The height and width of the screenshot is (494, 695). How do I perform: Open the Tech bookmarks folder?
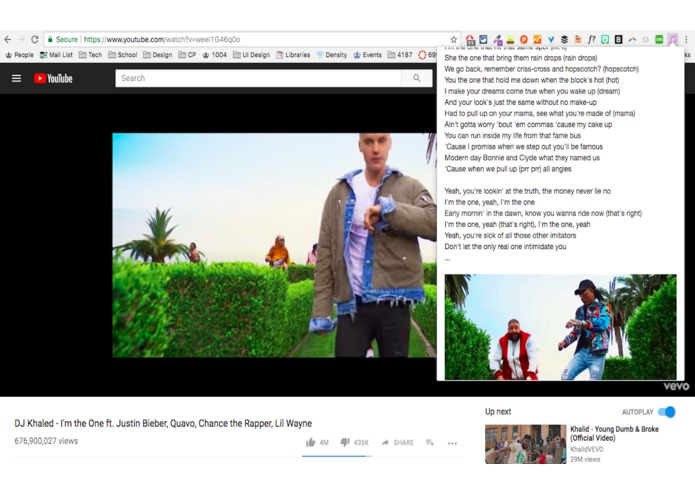click(x=90, y=55)
